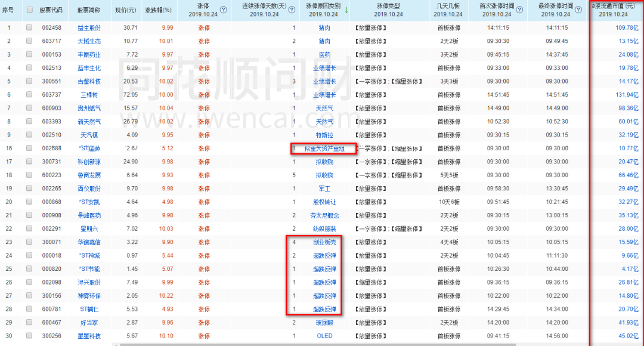Screen dimensions: 644x346
Task: Open help icon beside 首次涨停时间 header
Action: point(519,10)
